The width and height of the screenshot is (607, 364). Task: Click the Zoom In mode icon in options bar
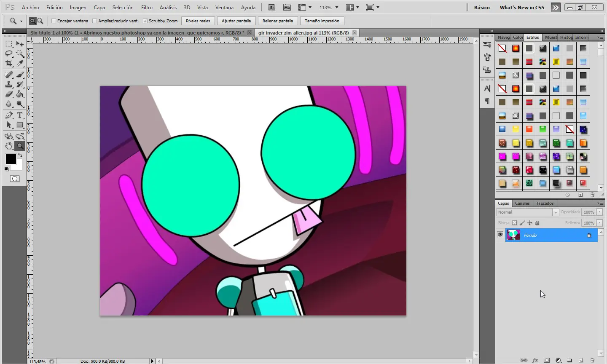(32, 21)
